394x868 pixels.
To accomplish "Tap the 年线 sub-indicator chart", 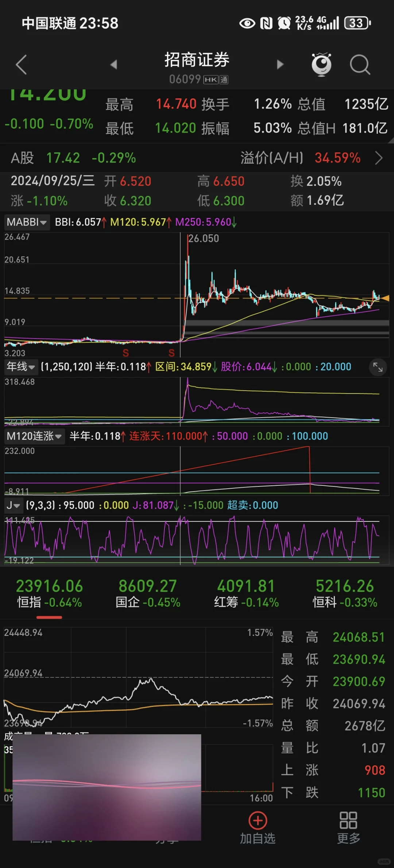I will click(197, 401).
